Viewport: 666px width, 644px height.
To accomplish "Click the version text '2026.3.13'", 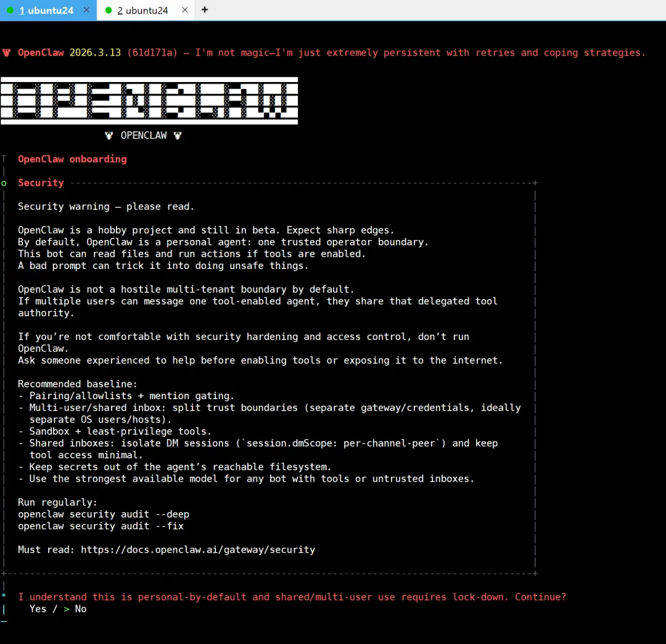I will pyautogui.click(x=95, y=52).
